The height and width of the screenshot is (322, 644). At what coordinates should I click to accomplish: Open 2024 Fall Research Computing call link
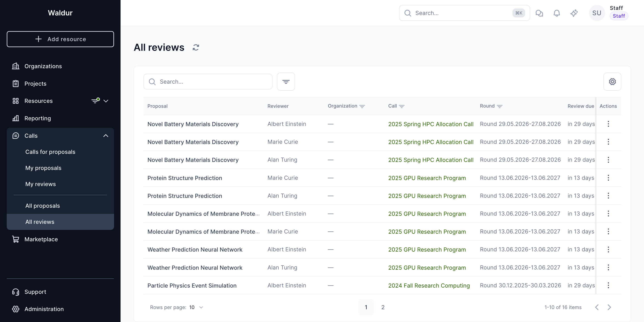[429, 286]
